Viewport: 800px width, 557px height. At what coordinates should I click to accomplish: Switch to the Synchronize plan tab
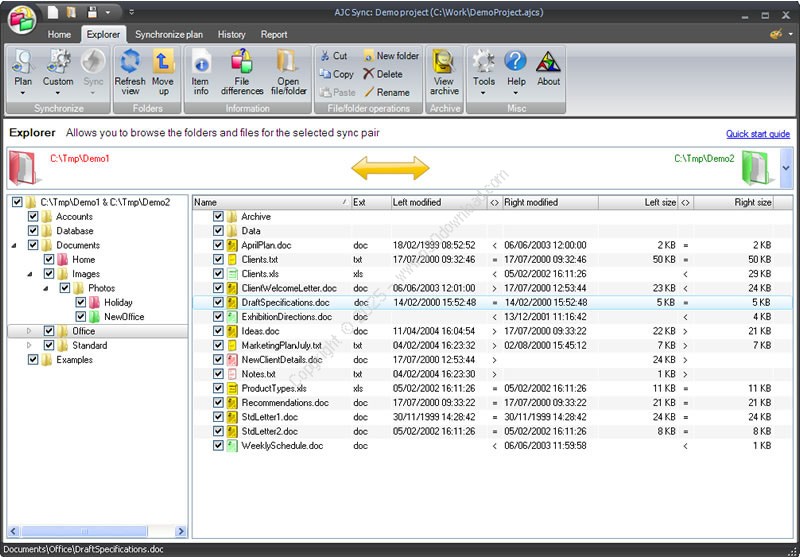pyautogui.click(x=168, y=34)
